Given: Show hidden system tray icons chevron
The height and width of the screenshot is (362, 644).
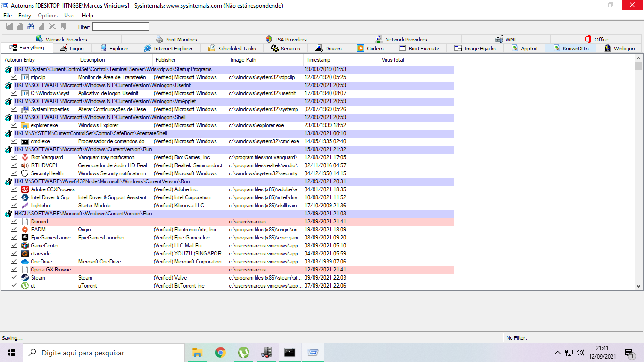Looking at the screenshot, I should (x=558, y=353).
